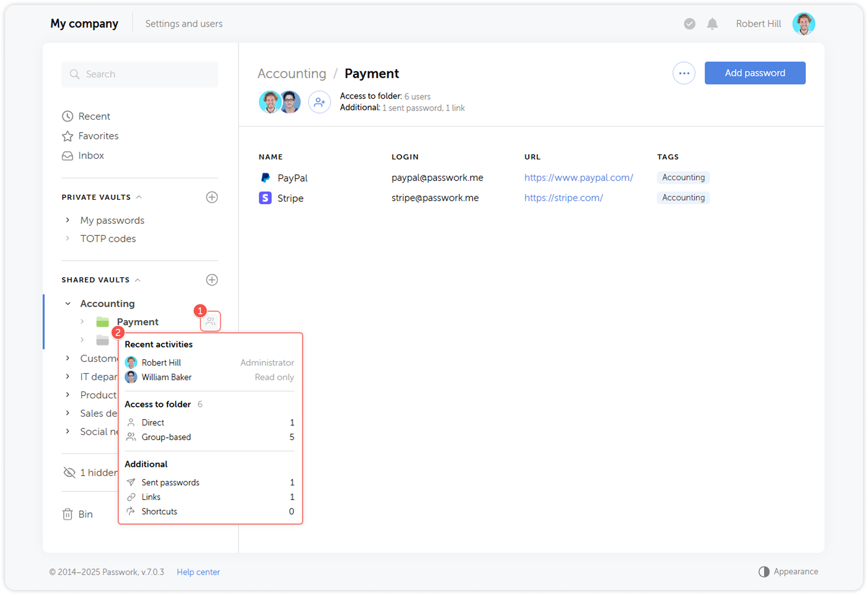Image resolution: width=868 pixels, height=595 pixels.
Task: Click the Stripe logo in the password list
Action: [265, 198]
